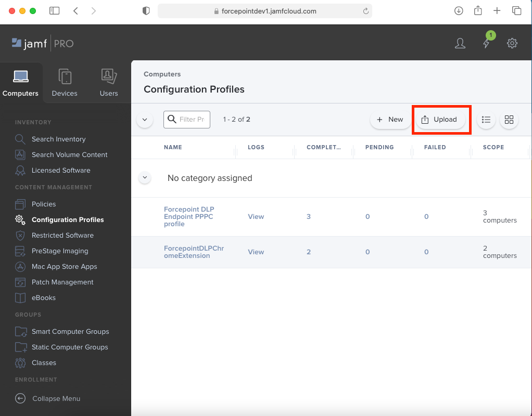Switch to grid view icon
Image resolution: width=532 pixels, height=416 pixels.
pyautogui.click(x=509, y=120)
